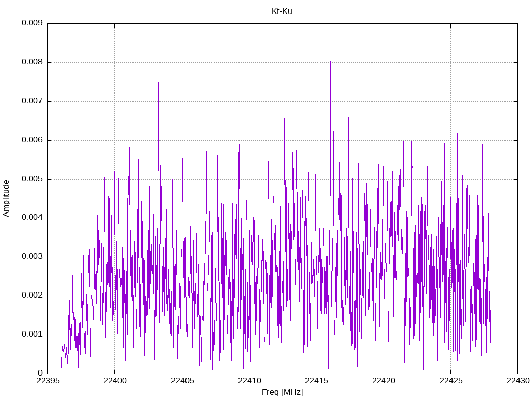This screenshot has height=399, width=532.
Task: Click the tallest spectrum peak near 22416 MHz
Action: pyautogui.click(x=330, y=62)
